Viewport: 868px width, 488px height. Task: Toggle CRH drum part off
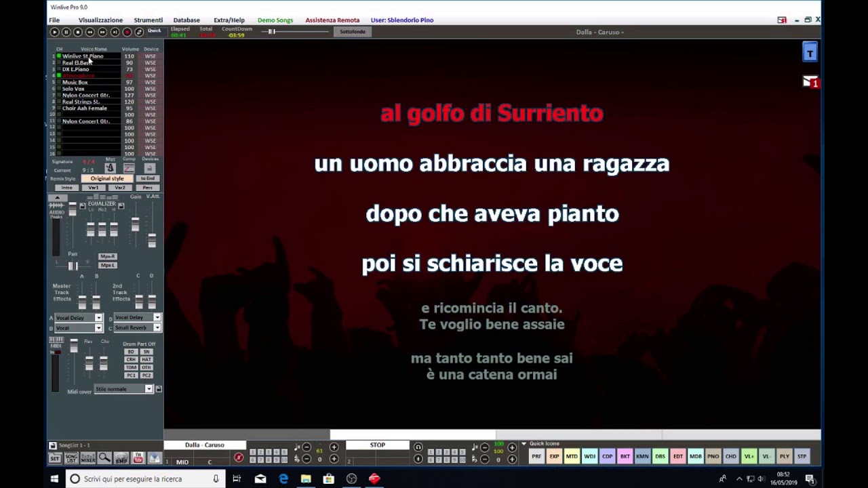pos(131,359)
